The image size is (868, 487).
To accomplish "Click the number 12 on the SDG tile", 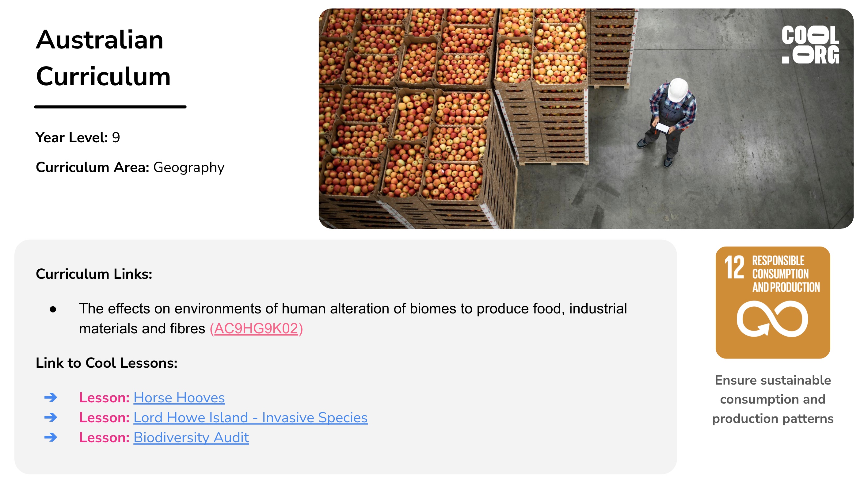I will [x=734, y=267].
